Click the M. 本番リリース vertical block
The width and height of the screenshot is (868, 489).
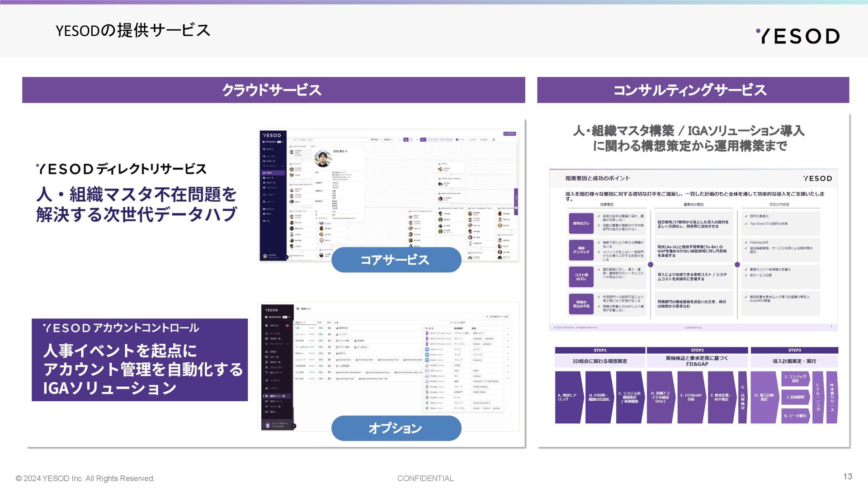tap(832, 397)
